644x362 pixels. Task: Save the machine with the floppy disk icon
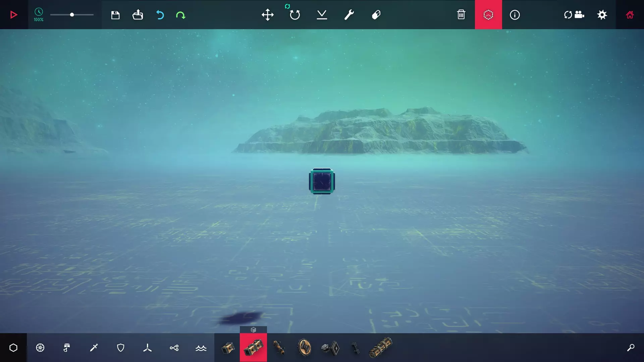pyautogui.click(x=115, y=15)
